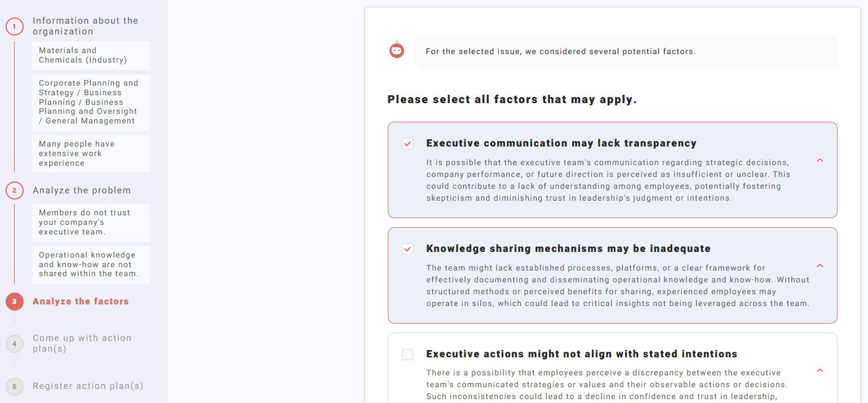Collapse the Knowledge sharing mechanisms description
The height and width of the screenshot is (403, 868).
click(820, 266)
